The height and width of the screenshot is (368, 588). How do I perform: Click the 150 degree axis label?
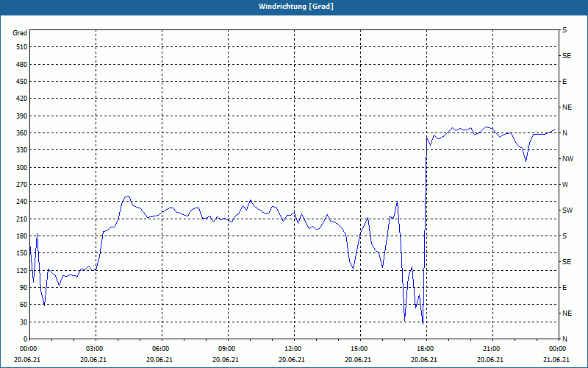pos(22,252)
